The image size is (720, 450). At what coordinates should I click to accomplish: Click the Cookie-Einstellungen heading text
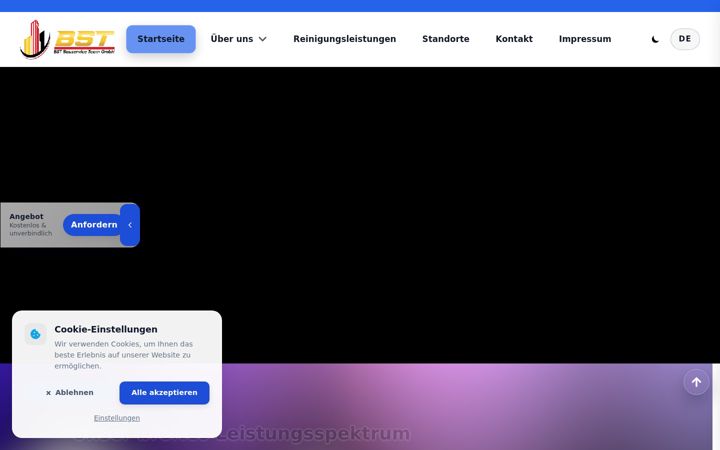pos(106,329)
